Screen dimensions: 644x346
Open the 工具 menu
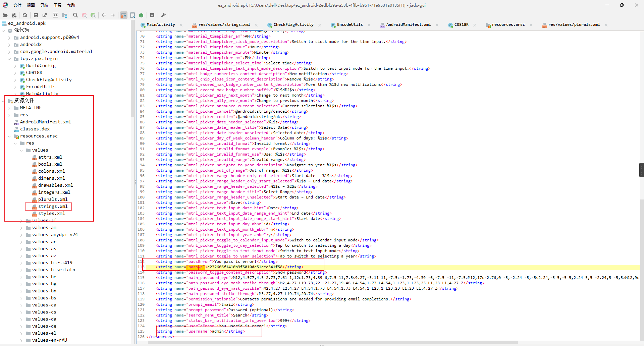pyautogui.click(x=58, y=5)
